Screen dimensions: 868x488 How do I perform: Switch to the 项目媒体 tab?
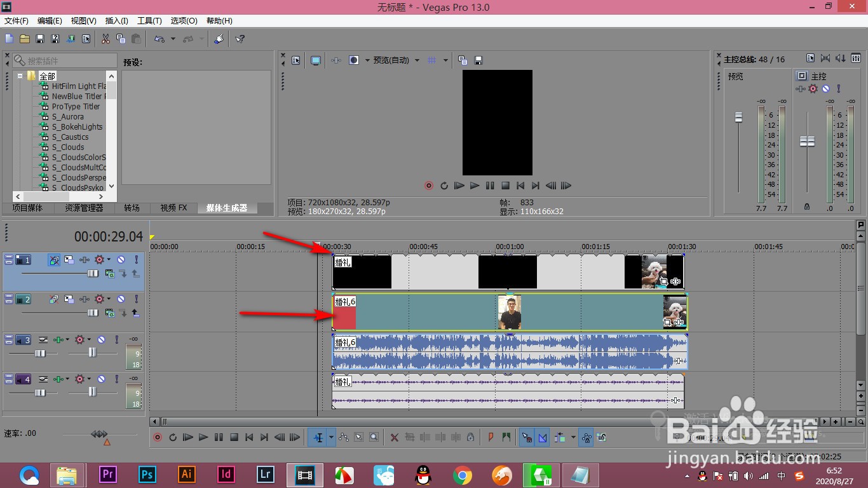[x=27, y=208]
